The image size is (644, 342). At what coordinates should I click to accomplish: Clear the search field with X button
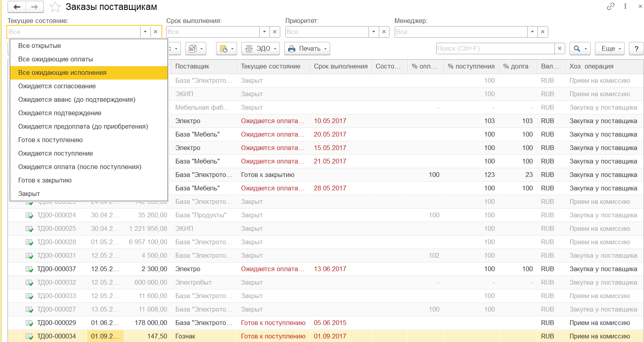click(559, 48)
